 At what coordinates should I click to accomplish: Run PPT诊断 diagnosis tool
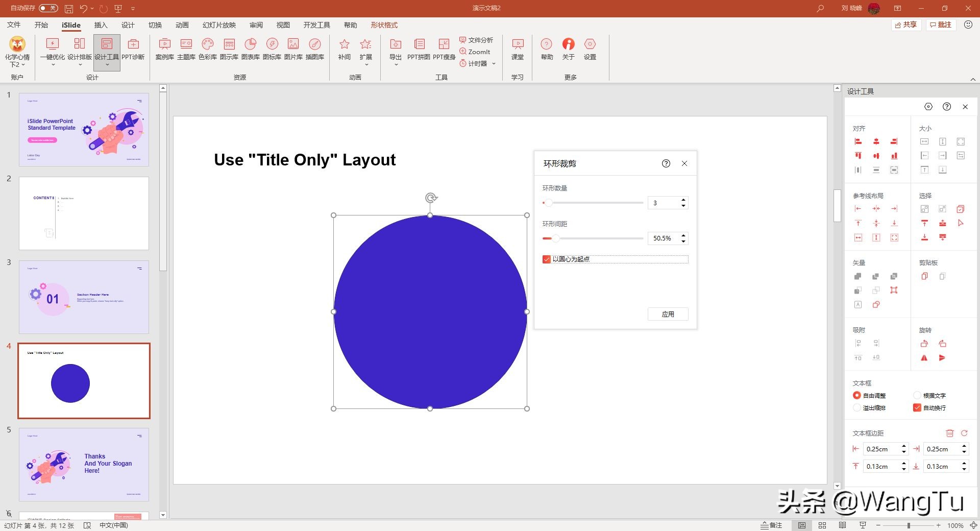click(x=133, y=49)
